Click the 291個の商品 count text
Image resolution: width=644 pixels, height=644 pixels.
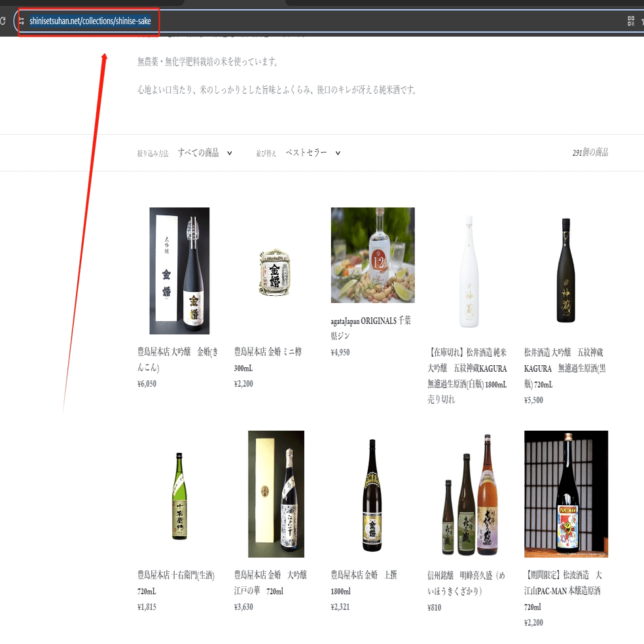(x=590, y=152)
